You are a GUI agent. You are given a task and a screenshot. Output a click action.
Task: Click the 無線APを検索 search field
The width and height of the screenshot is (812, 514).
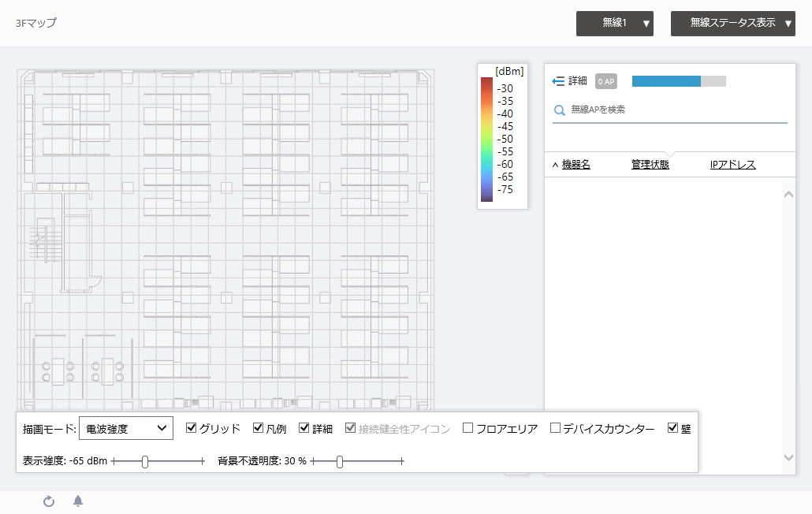pyautogui.click(x=670, y=110)
